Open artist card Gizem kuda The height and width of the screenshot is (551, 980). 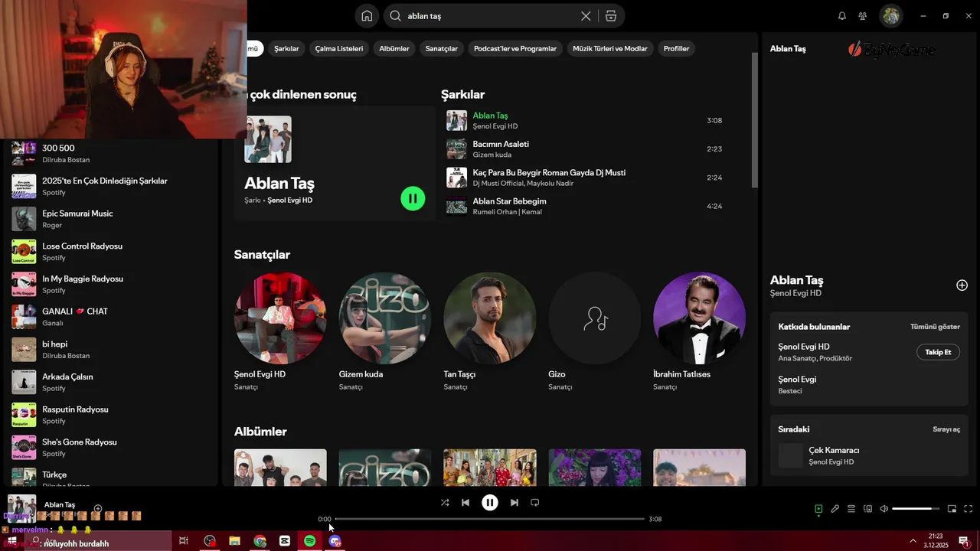[385, 333]
